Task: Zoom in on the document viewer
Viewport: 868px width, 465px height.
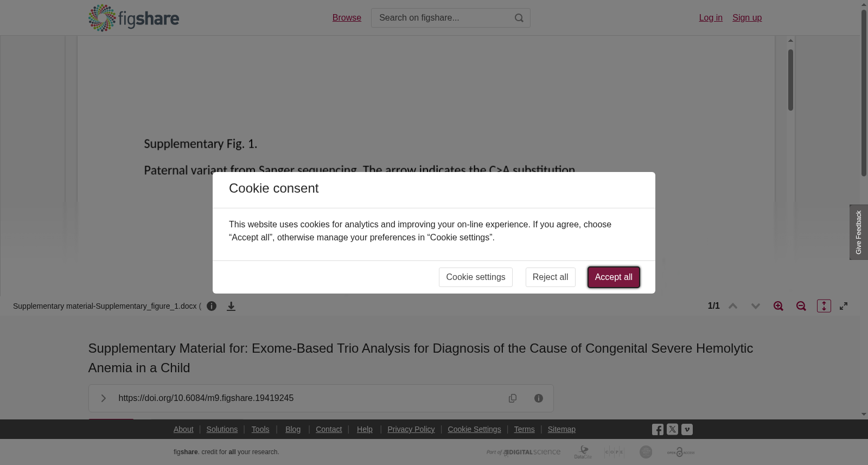Action: [x=778, y=306]
